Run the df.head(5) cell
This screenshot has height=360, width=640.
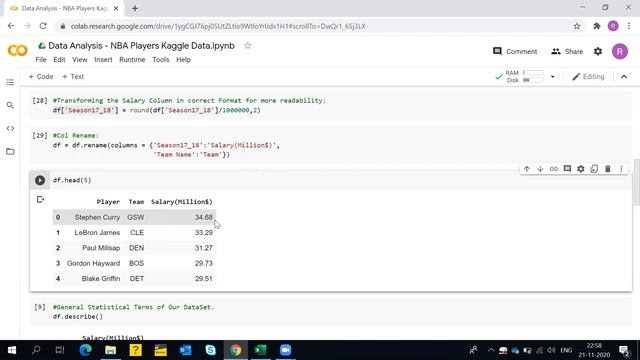coord(40,180)
